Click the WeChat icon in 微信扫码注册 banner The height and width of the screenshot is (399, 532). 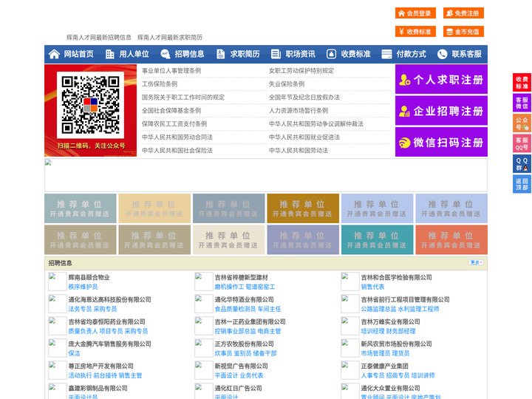tap(404, 143)
